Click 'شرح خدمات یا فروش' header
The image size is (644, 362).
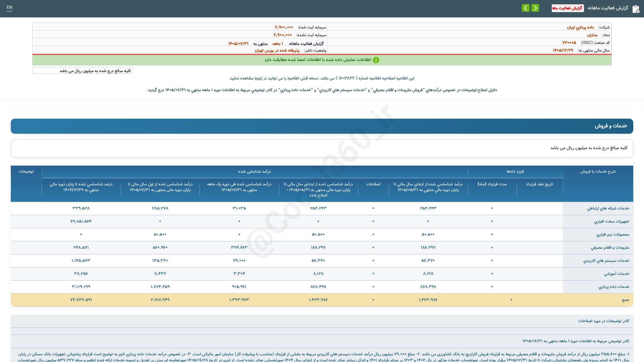598,171
